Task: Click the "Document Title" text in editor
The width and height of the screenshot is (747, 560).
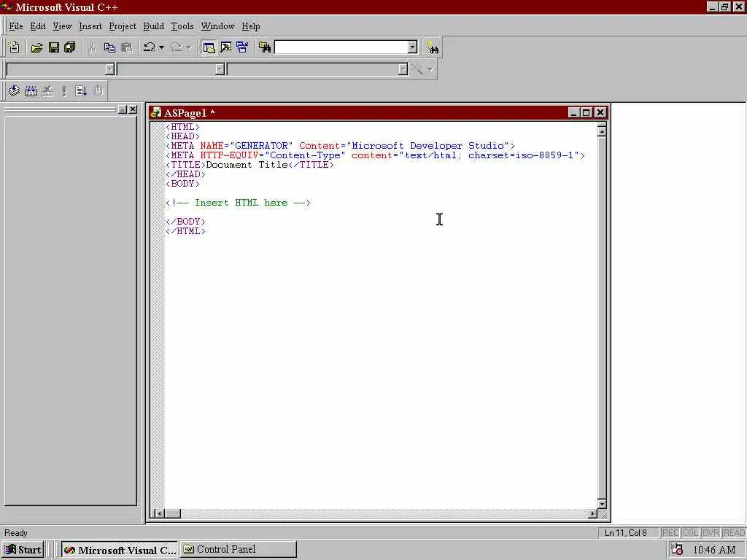Action: 247,165
